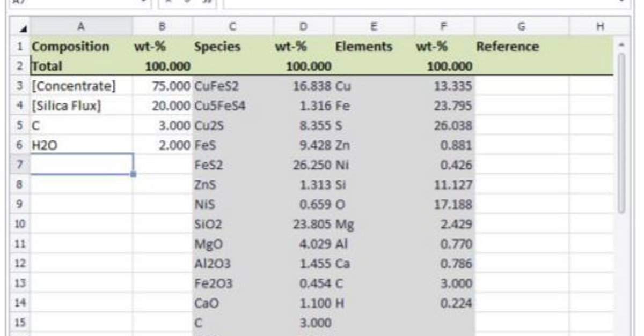644x336 pixels.
Task: Select column B header
Action: tap(163, 27)
